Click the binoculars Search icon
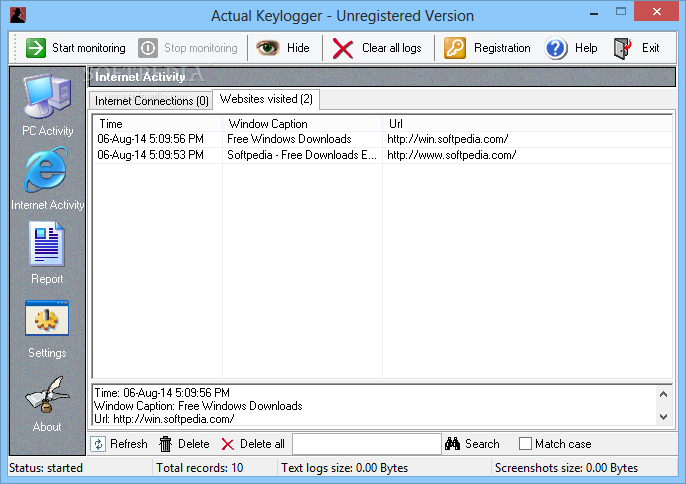Screen dimensions: 686x484 452,444
